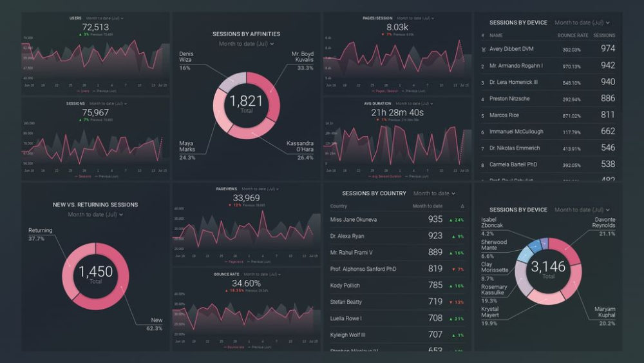The height and width of the screenshot is (363, 644).
Task: Expand Month to date dropdown under New vs. Returning Sessions
Action: click(95, 215)
